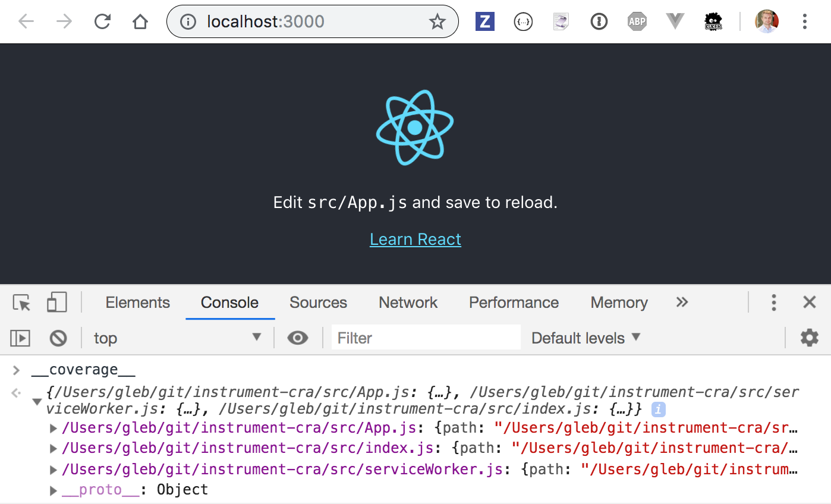Viewport: 831px width, 504px height.
Task: Click the inspect element picker icon
Action: pyautogui.click(x=22, y=303)
